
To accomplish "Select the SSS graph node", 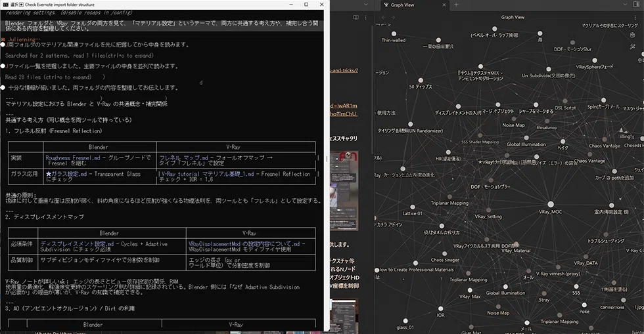I will pyautogui.click(x=576, y=286).
